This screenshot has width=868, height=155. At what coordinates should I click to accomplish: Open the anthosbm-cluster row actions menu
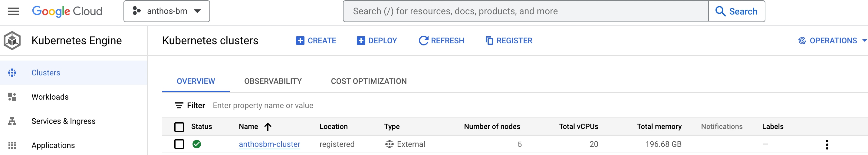pos(827,144)
